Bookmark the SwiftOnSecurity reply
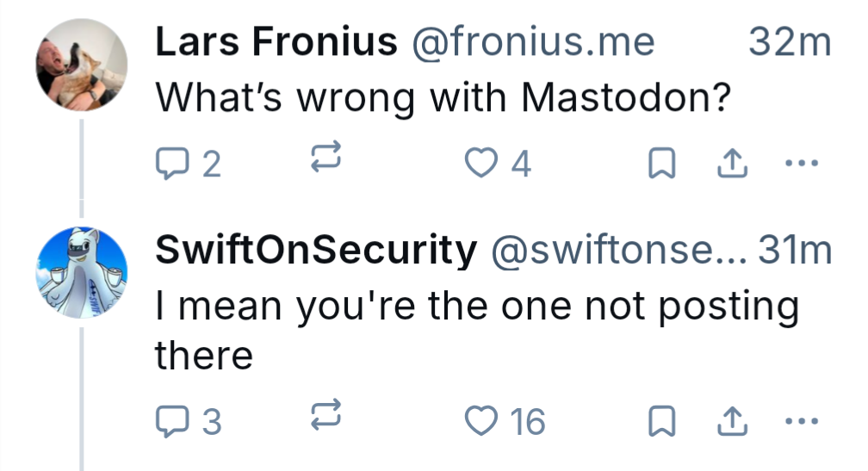The image size is (868, 471). pyautogui.click(x=660, y=421)
